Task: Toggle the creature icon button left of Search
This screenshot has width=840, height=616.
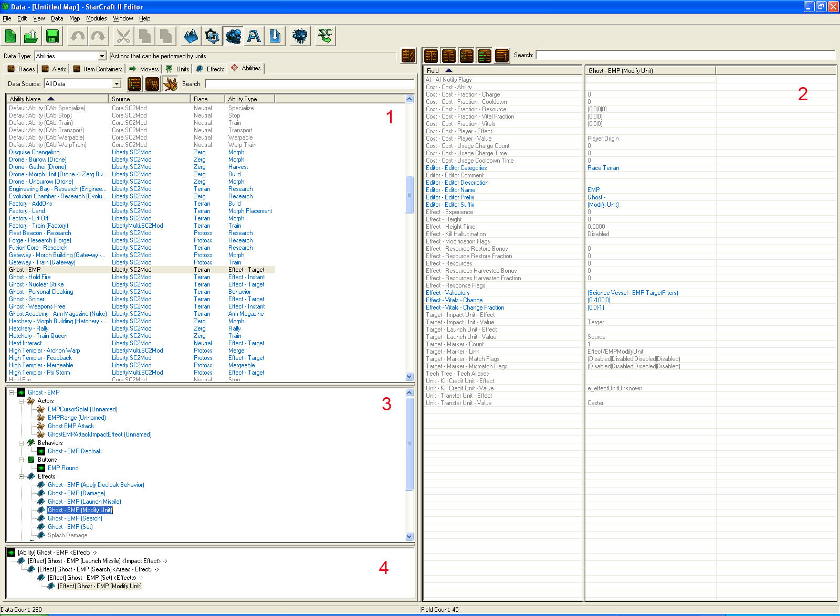Action: [x=170, y=84]
